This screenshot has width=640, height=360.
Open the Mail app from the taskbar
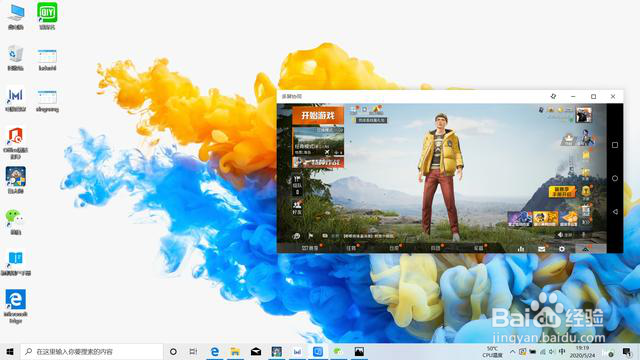pyautogui.click(x=256, y=351)
